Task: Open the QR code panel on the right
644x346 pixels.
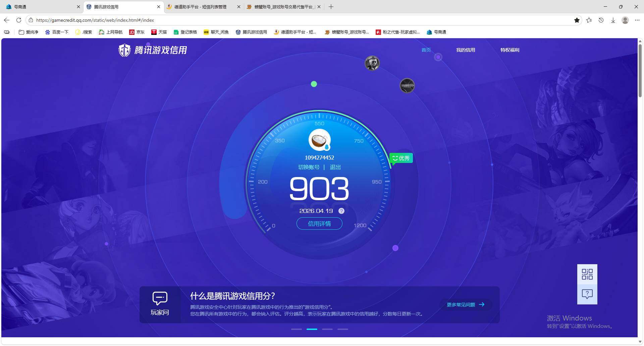Action: (x=587, y=274)
